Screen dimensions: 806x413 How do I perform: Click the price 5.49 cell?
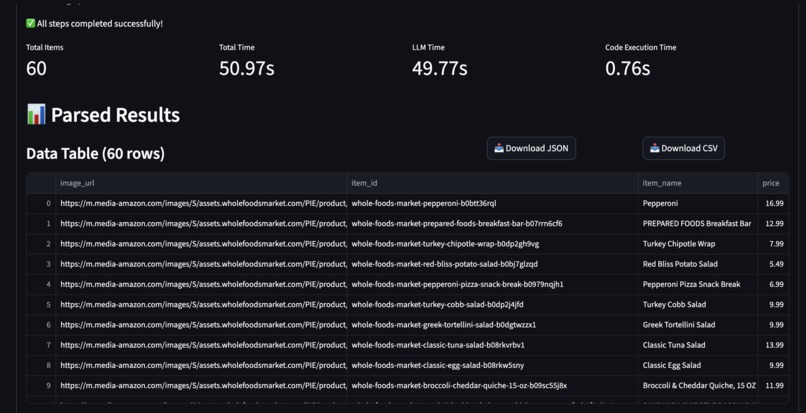pyautogui.click(x=773, y=264)
